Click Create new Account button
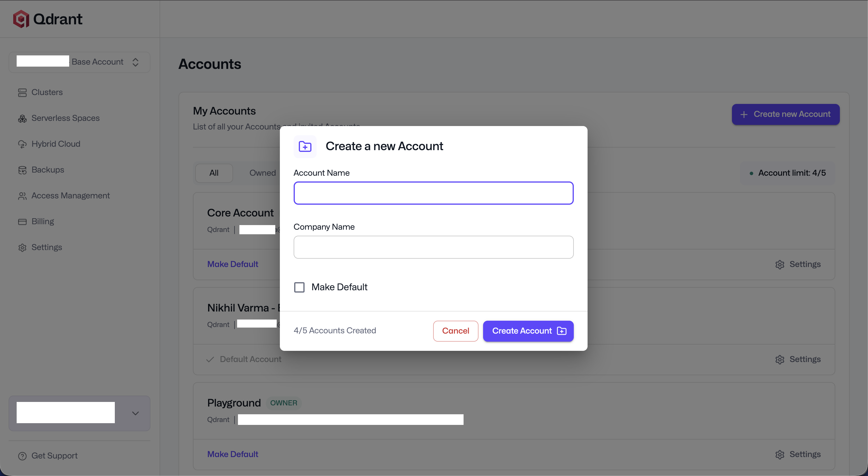The image size is (868, 476). pyautogui.click(x=785, y=114)
